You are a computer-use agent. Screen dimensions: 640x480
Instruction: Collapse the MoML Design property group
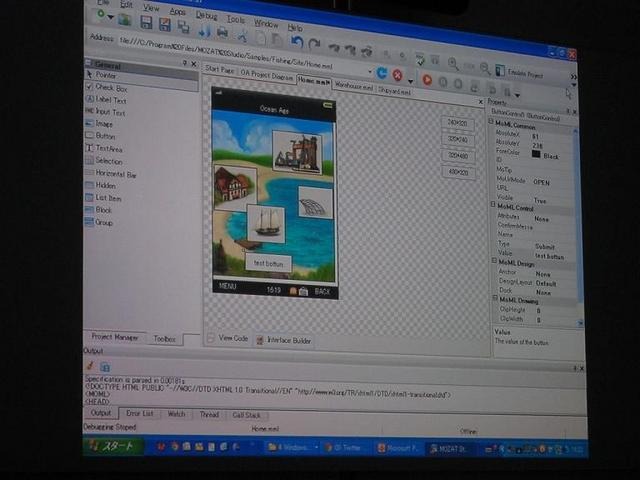(x=494, y=262)
